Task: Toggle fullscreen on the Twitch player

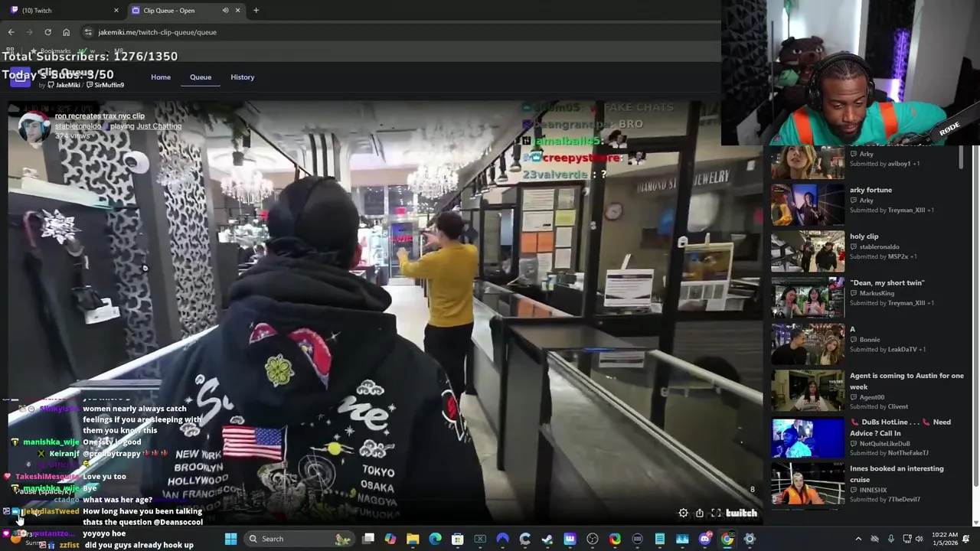Action: (x=716, y=514)
